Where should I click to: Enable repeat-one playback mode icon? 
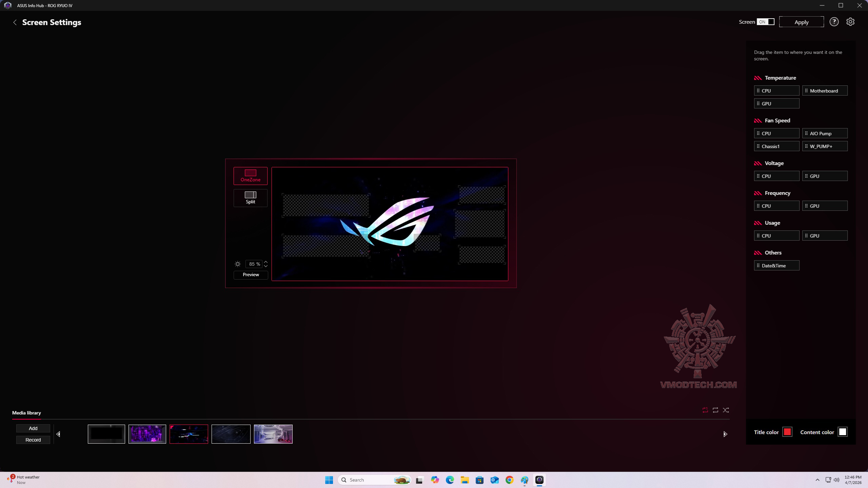click(705, 410)
